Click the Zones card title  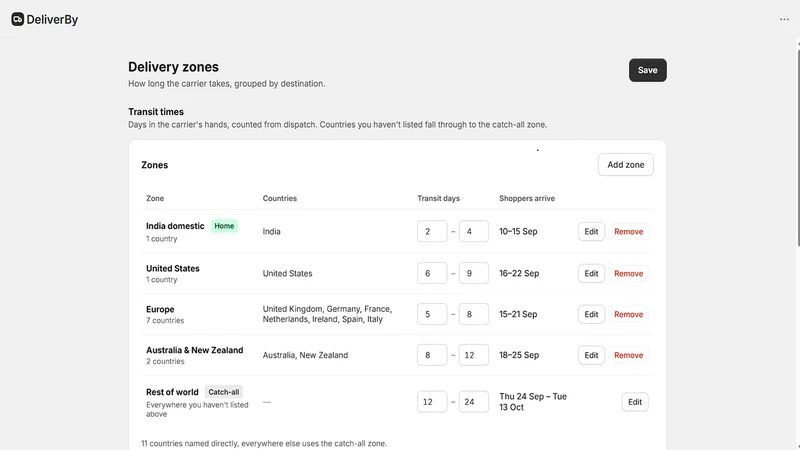(155, 165)
